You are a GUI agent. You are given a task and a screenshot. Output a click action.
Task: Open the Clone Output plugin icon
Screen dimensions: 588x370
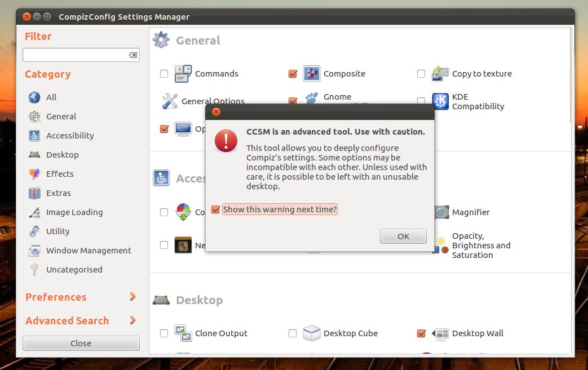pos(183,333)
